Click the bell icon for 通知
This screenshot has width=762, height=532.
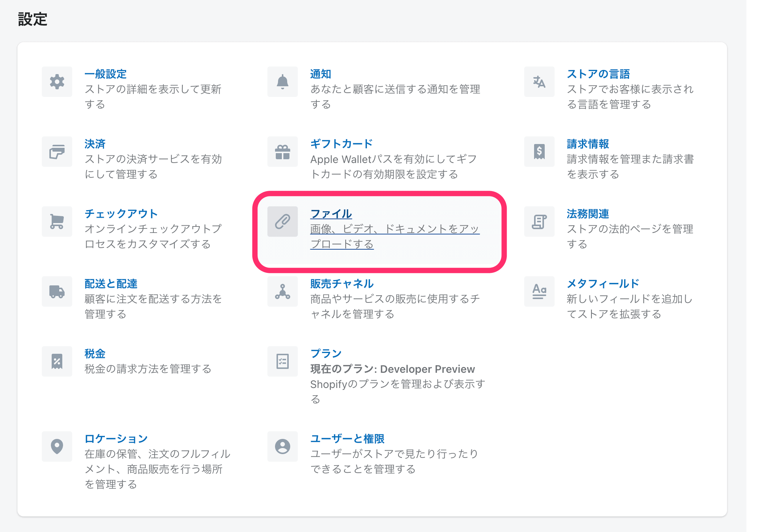pyautogui.click(x=282, y=82)
